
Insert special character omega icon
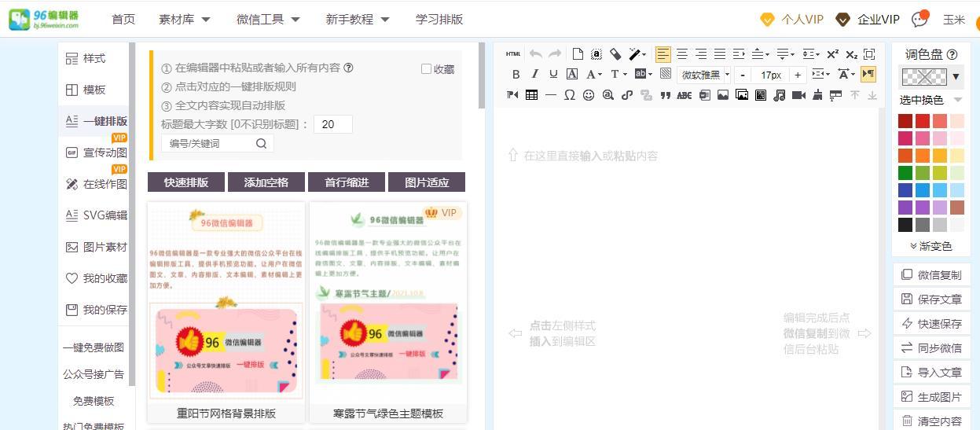coord(569,95)
